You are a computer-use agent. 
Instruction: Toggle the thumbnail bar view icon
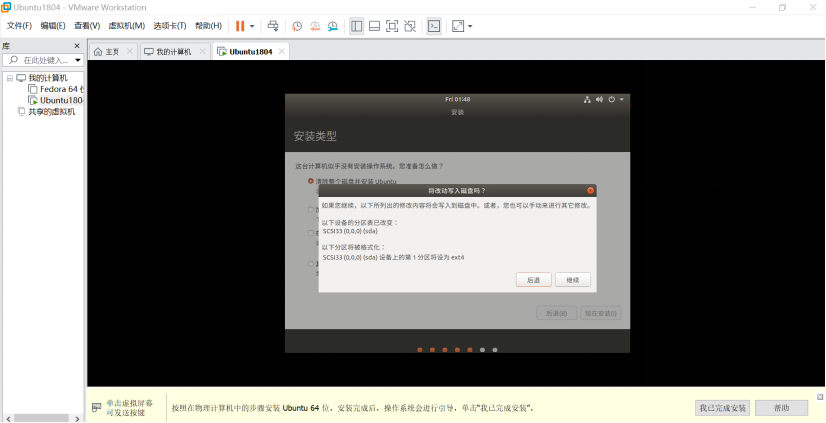click(375, 26)
